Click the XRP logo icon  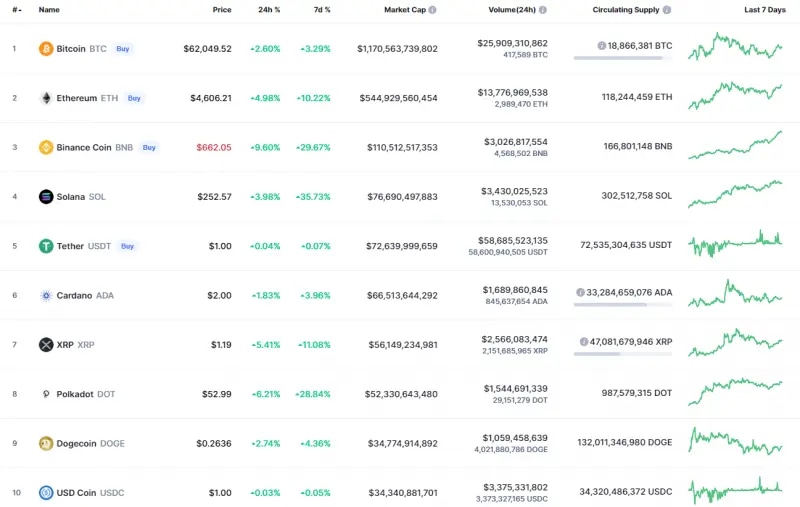tap(46, 344)
